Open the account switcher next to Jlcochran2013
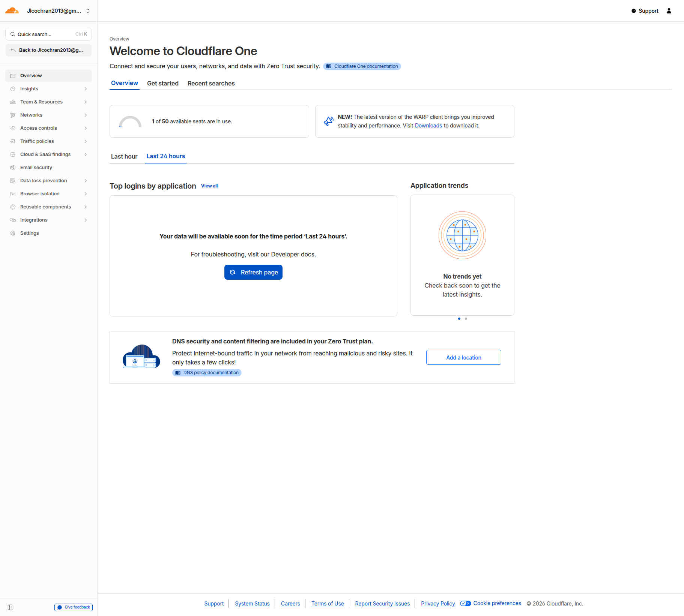This screenshot has height=616, width=684. [88, 10]
